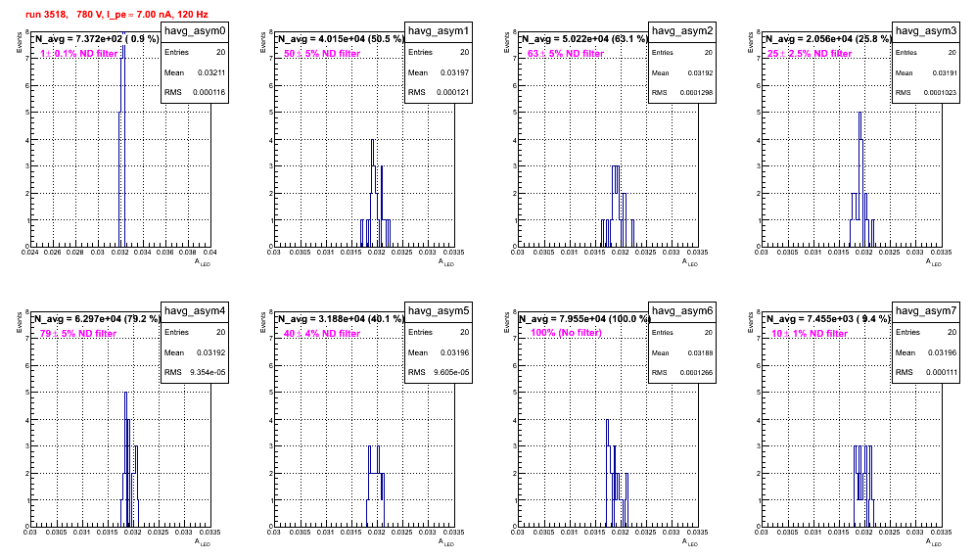Click RMS value 0.000121 in havg_asym1 box

coord(452,92)
